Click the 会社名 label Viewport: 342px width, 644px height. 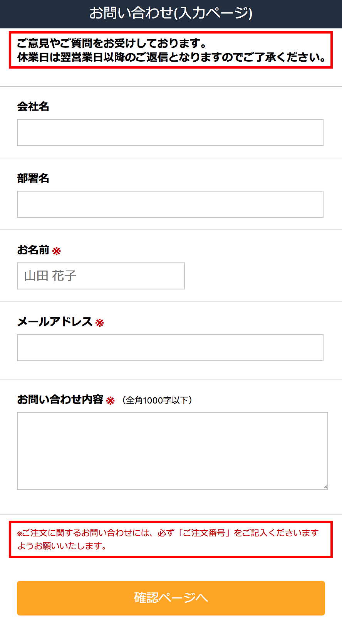pos(33,106)
